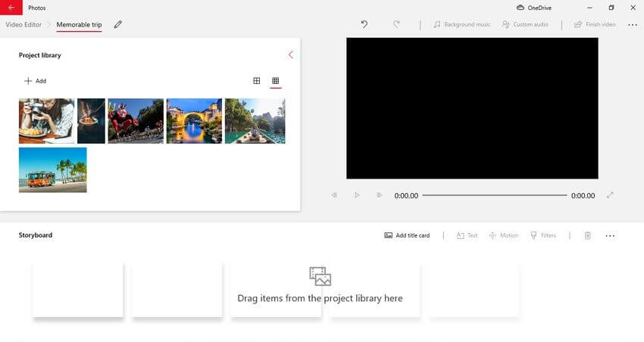Switch library to medium grid view

(257, 81)
